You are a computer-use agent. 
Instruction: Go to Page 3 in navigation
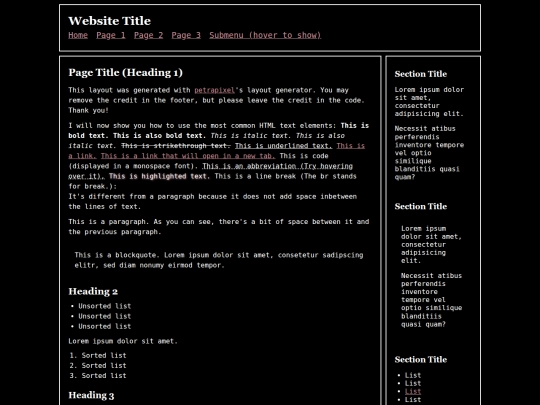tap(186, 35)
